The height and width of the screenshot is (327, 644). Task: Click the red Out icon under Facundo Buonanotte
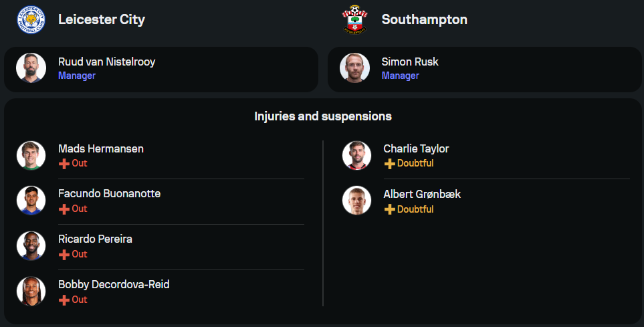[x=64, y=209]
